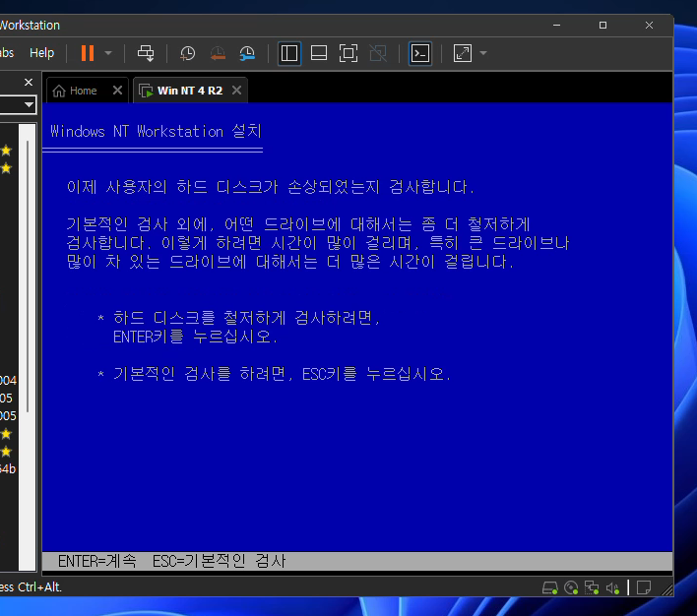Image resolution: width=697 pixels, height=616 pixels.
Task: Open the Help menu
Action: pos(41,53)
